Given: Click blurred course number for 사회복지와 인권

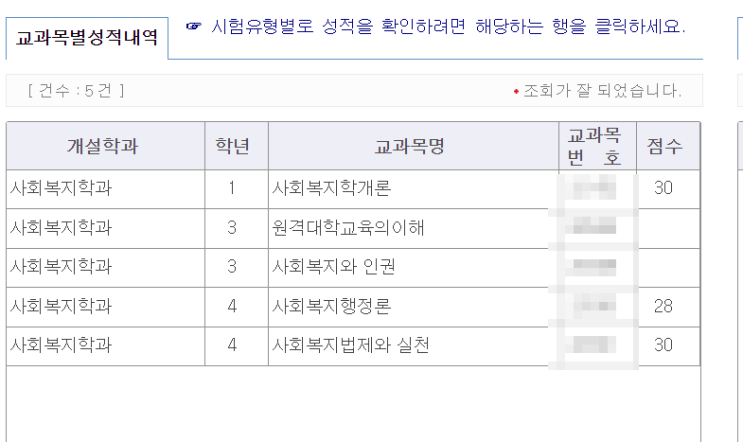Looking at the screenshot, I should 595,267.
